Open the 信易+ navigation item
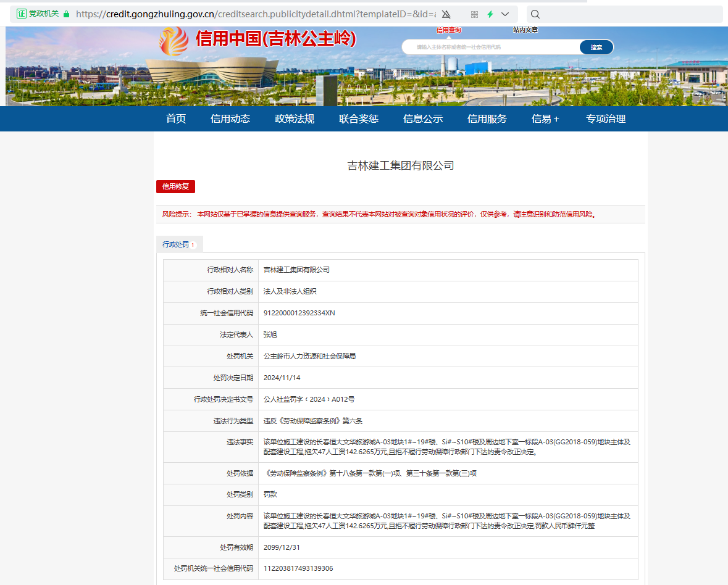 click(545, 119)
